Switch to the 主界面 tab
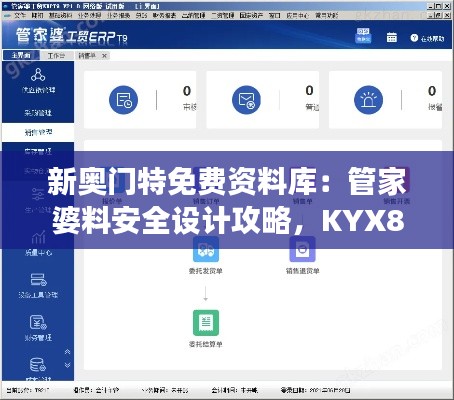The width and height of the screenshot is (454, 400). 21,55
